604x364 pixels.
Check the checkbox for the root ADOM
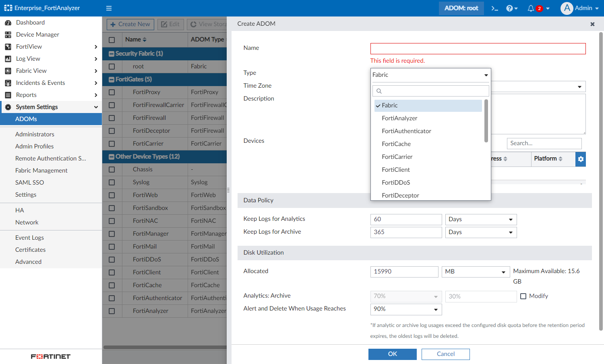(112, 66)
